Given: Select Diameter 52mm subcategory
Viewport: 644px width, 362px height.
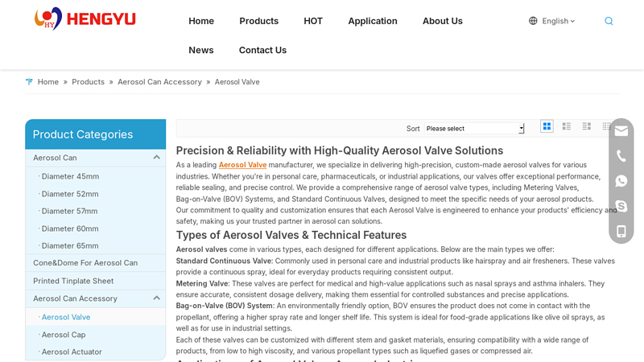Looking at the screenshot, I should pos(70,194).
